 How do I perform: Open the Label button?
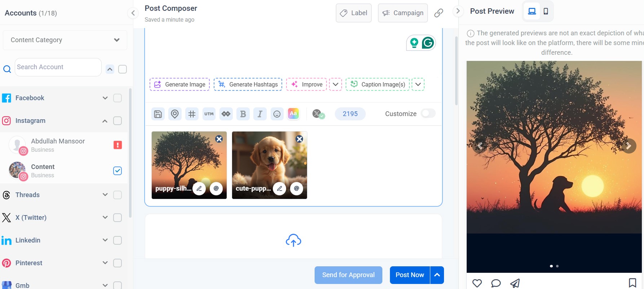(354, 13)
